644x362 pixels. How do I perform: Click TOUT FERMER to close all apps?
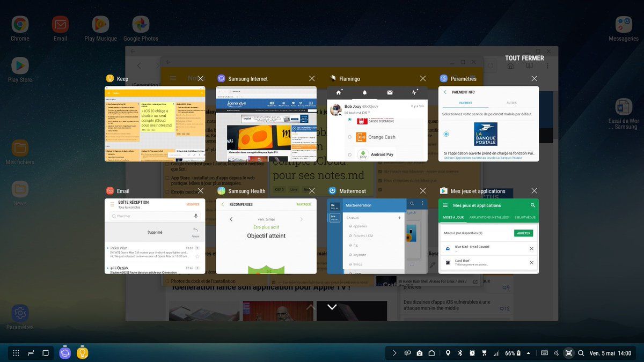point(524,58)
